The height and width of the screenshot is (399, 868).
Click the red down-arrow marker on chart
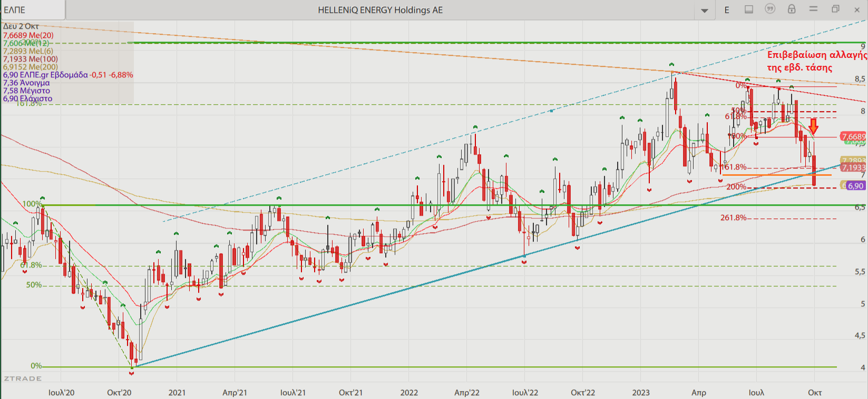coord(813,126)
